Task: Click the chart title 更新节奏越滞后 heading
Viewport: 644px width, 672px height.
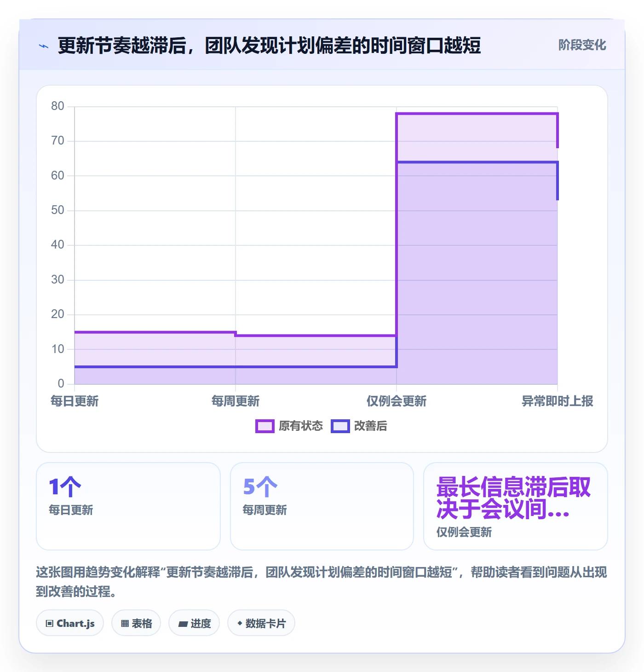Action: point(269,46)
